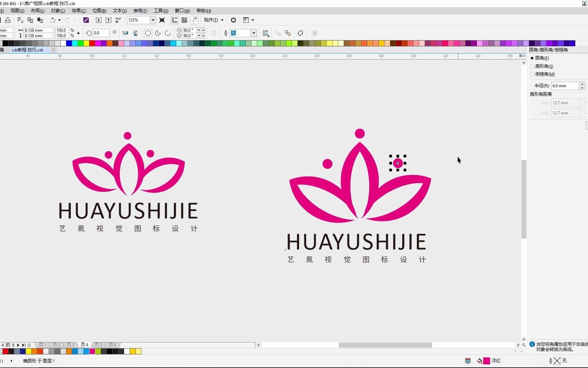Screen dimensions: 588x368
Task: Open the undo history dropdown arrow
Action: point(60,20)
